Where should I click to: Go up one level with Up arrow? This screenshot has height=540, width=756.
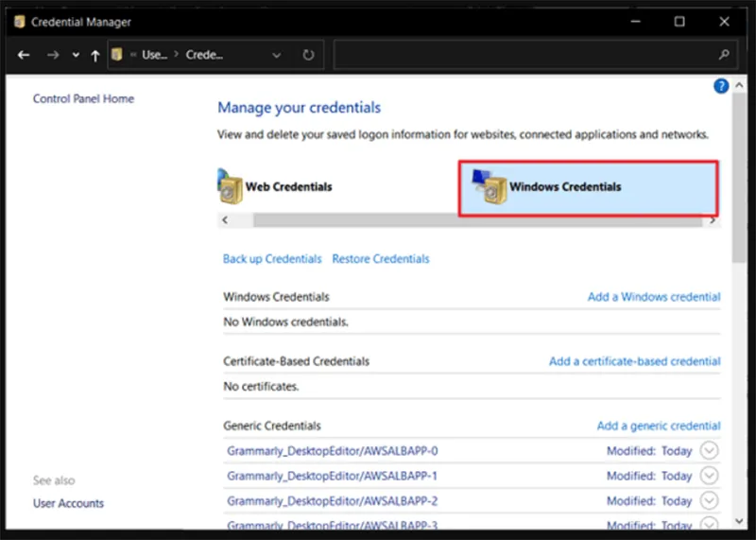[x=95, y=56]
